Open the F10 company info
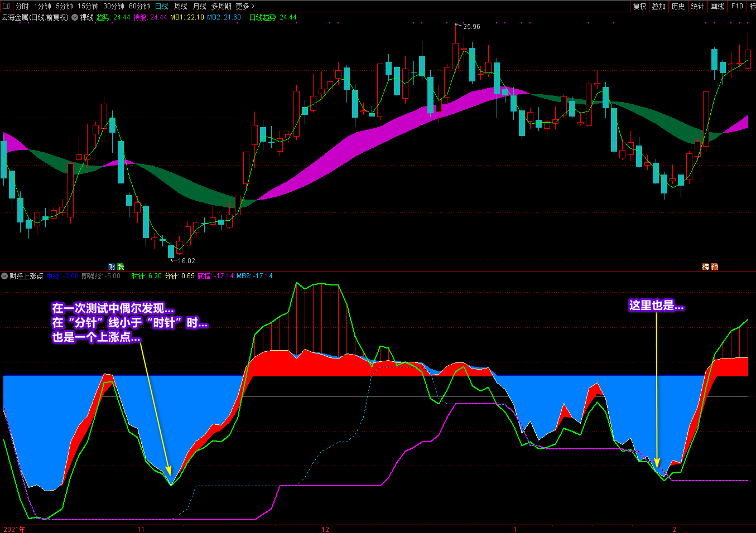 737,6
